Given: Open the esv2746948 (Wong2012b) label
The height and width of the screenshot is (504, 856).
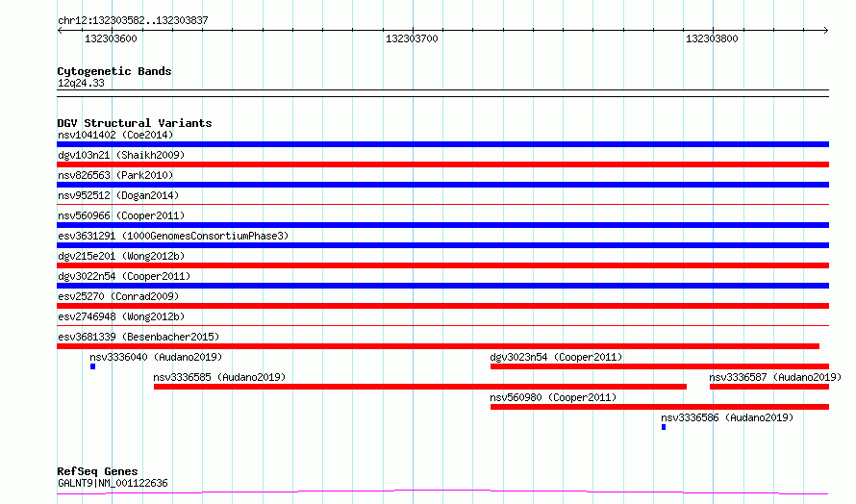Looking at the screenshot, I should (121, 316).
